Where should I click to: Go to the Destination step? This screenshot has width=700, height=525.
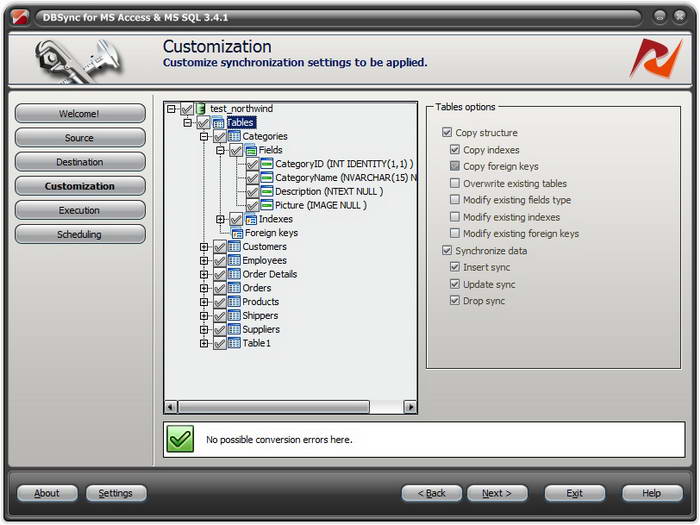pyautogui.click(x=80, y=162)
